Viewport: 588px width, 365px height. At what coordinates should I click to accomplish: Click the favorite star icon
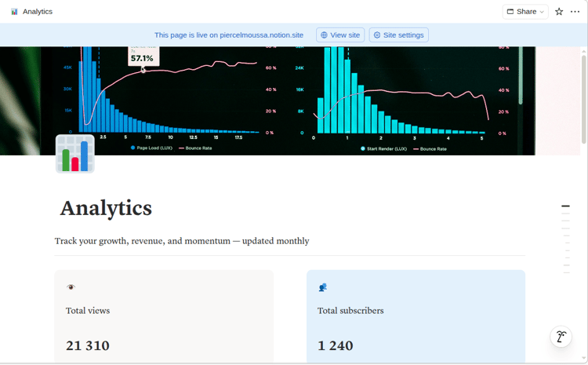tap(559, 12)
